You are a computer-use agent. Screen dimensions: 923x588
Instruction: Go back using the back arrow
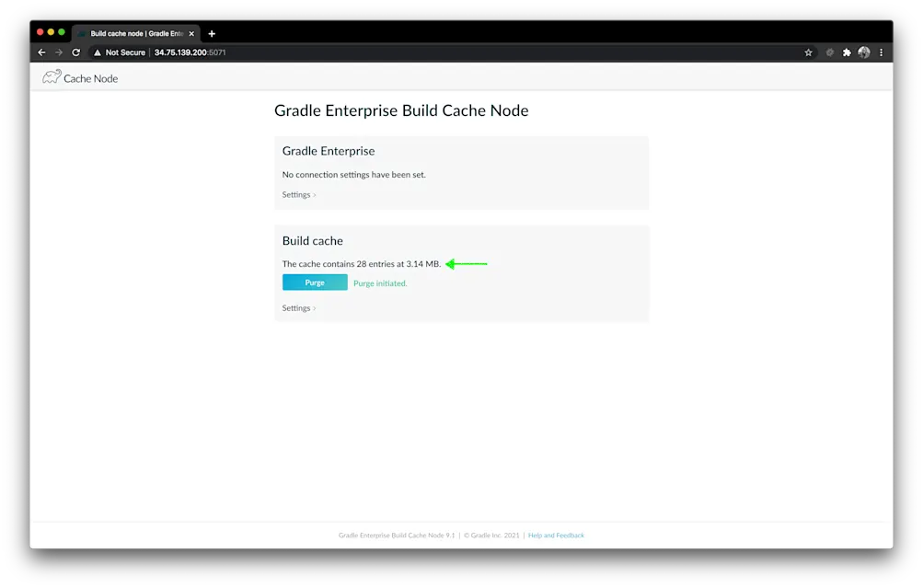(x=40, y=52)
